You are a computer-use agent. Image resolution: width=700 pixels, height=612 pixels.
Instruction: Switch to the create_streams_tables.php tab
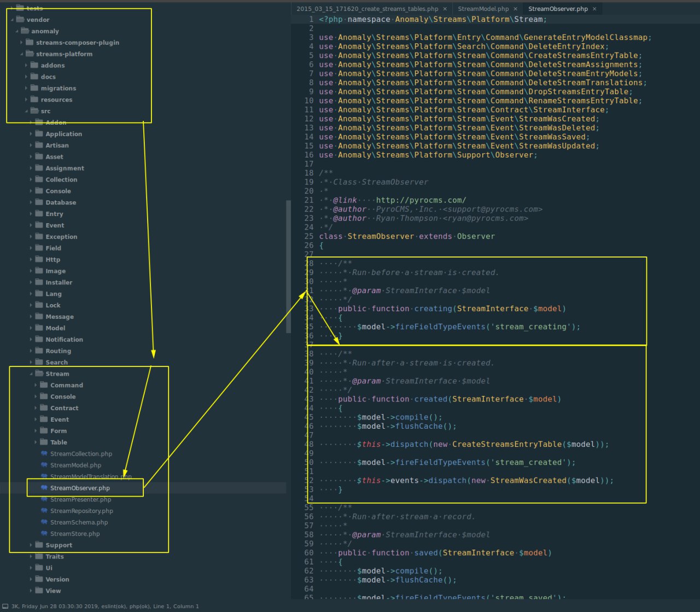coord(367,9)
